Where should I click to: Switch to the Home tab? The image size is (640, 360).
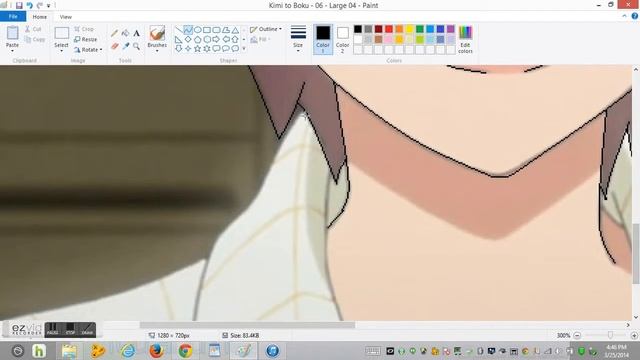click(x=40, y=17)
